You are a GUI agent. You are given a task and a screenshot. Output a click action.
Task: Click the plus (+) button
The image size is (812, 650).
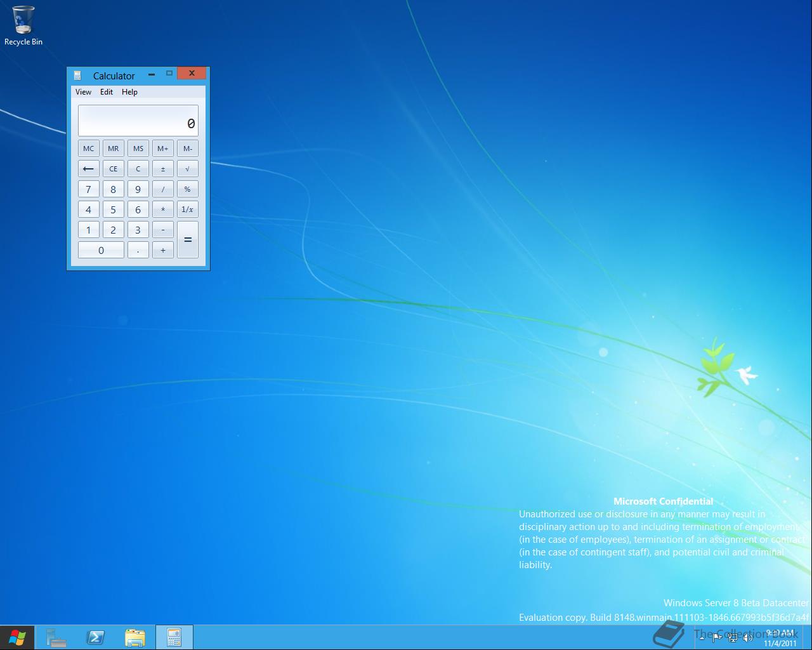[163, 250]
